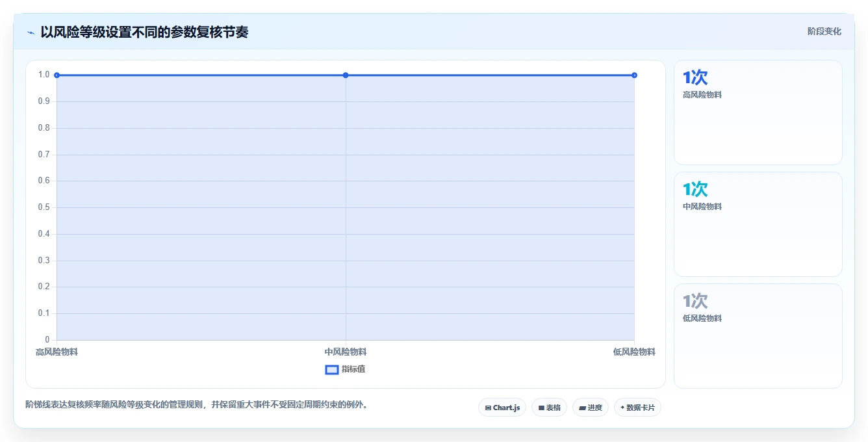
Task: Open the 中风险物料 1次 data card
Action: (758, 224)
